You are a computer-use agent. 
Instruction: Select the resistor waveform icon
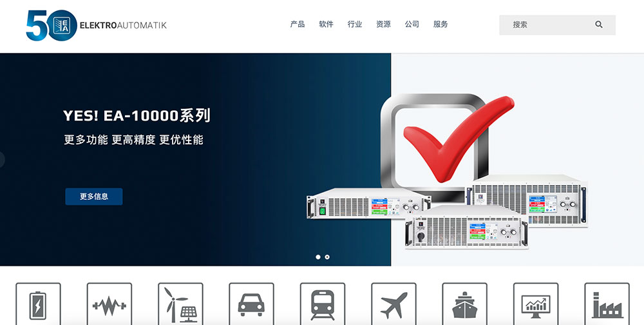[x=109, y=304]
